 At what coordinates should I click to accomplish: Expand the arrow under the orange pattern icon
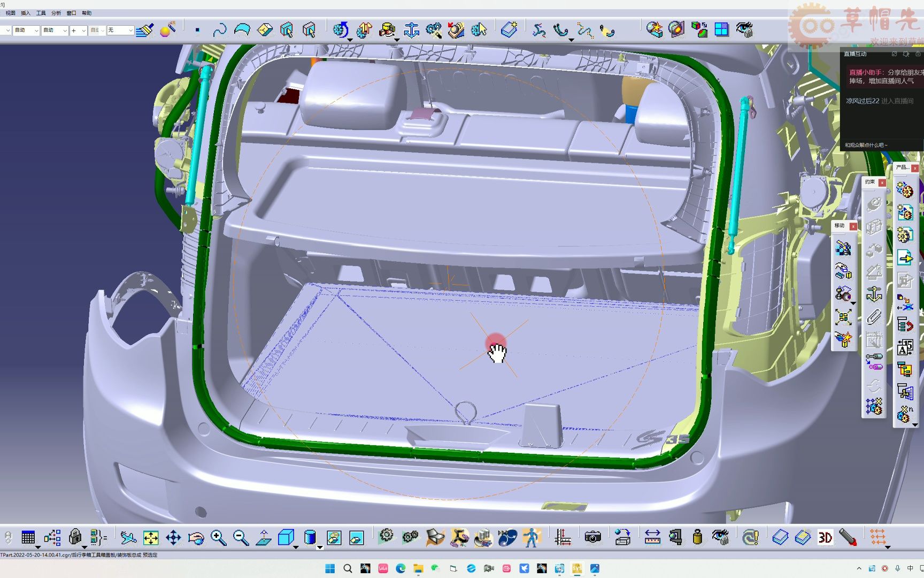tap(888, 547)
